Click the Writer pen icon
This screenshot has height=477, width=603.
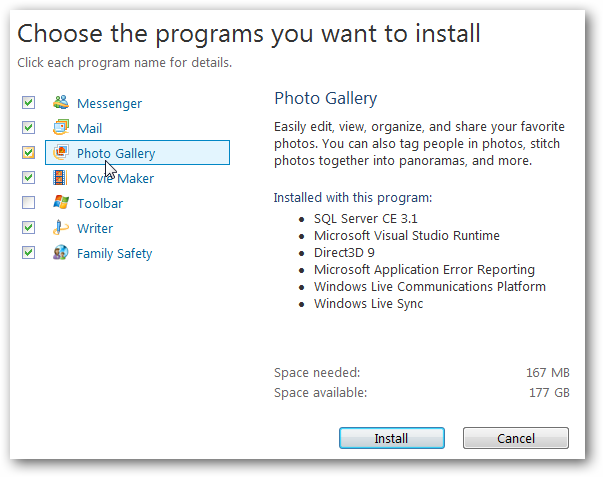(x=60, y=228)
